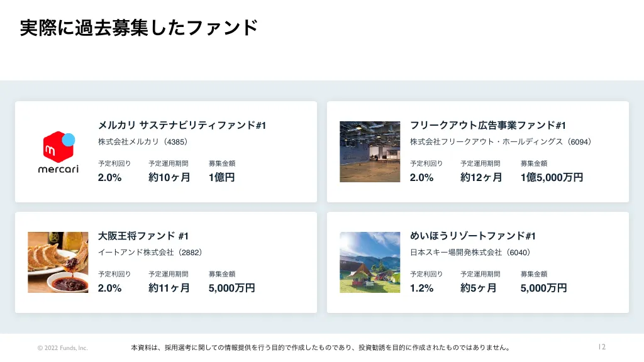Screen dimensions: 644x362
Task: Select title メルカリ サステナビリティファンド#1
Action: pyautogui.click(x=182, y=125)
